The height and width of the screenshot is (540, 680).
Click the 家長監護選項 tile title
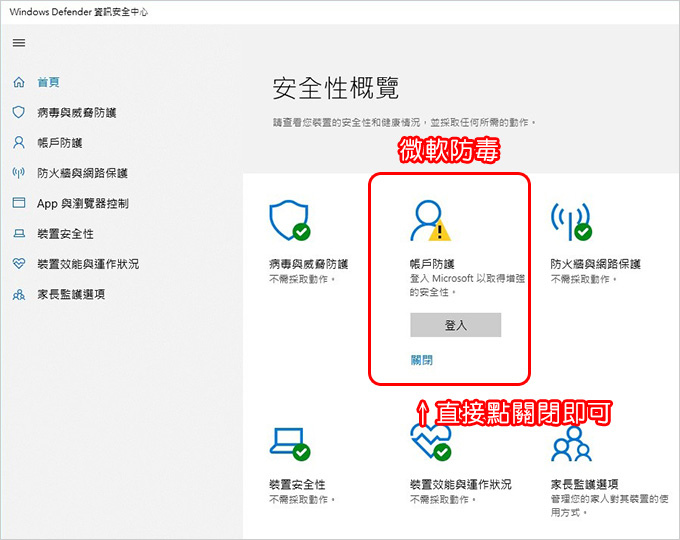point(585,484)
